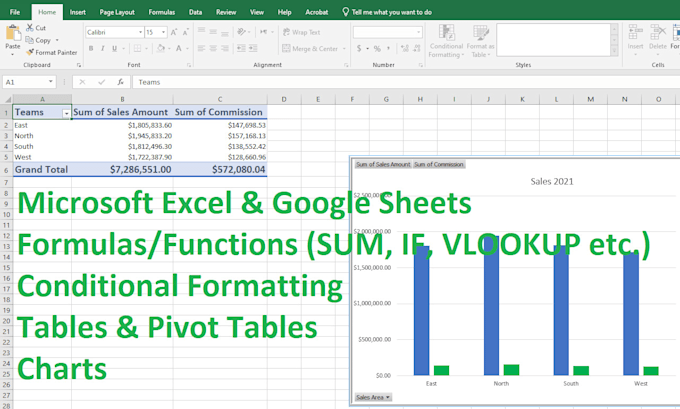Image resolution: width=680 pixels, height=409 pixels.
Task: Increase indent in the cell
Action: (253, 48)
